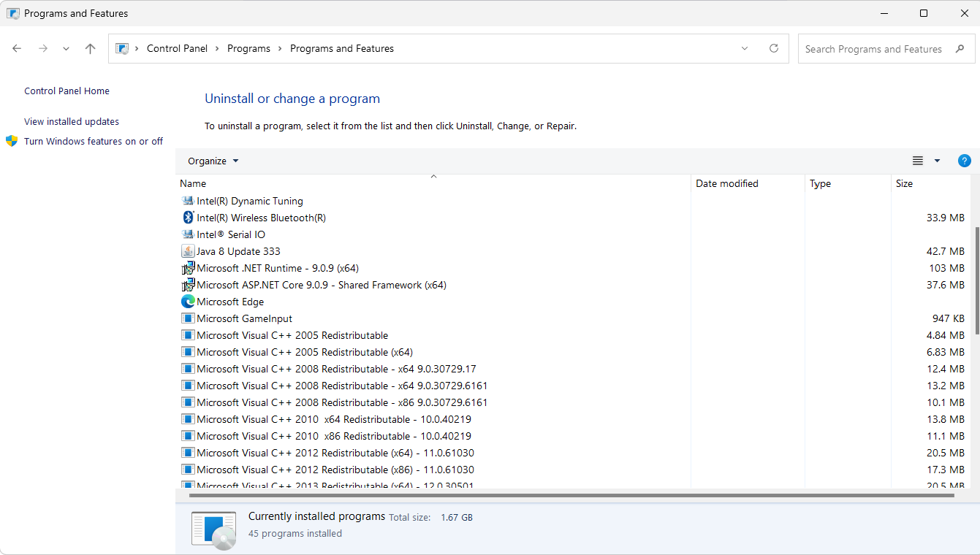Screen dimensions: 980x555
Task: Sort programs by Size column header
Action: [x=904, y=183]
